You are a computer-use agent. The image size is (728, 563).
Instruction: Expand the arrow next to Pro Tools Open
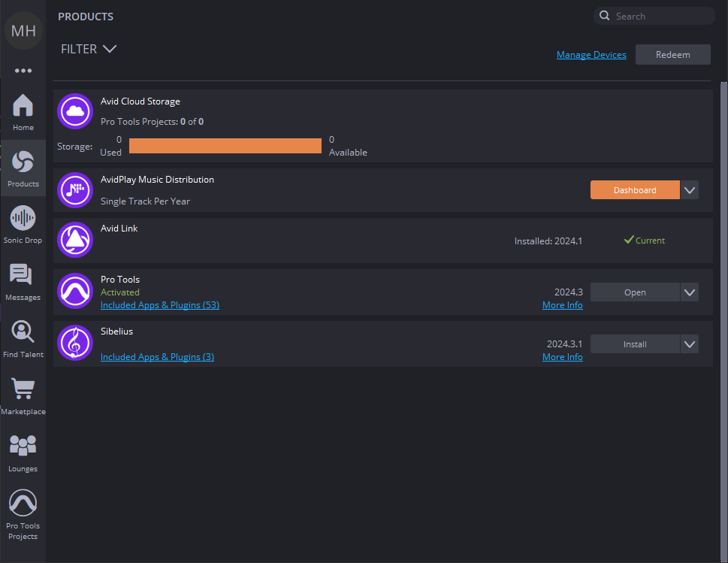click(x=690, y=292)
